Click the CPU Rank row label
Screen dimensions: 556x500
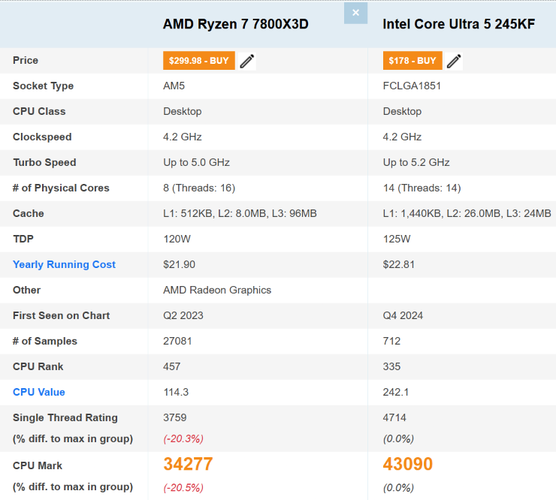tap(38, 367)
